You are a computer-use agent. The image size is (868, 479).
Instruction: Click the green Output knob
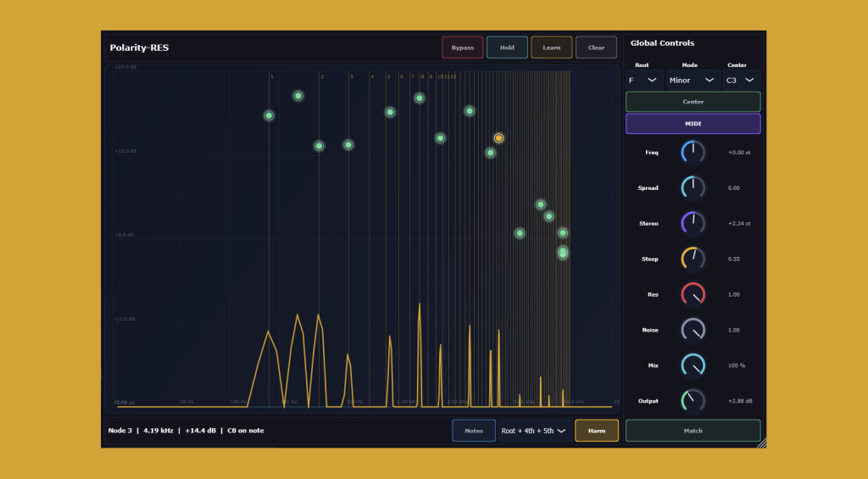tap(693, 401)
